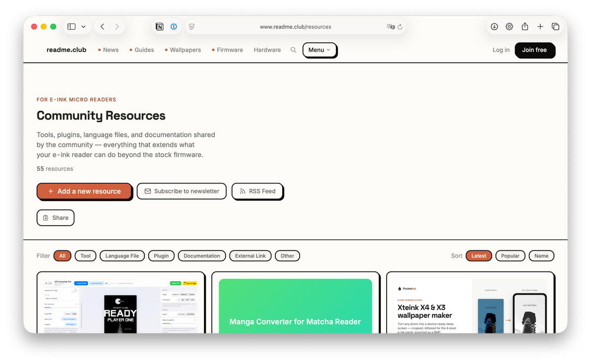Expand the Menu dropdown
The width and height of the screenshot is (591, 364).
320,50
